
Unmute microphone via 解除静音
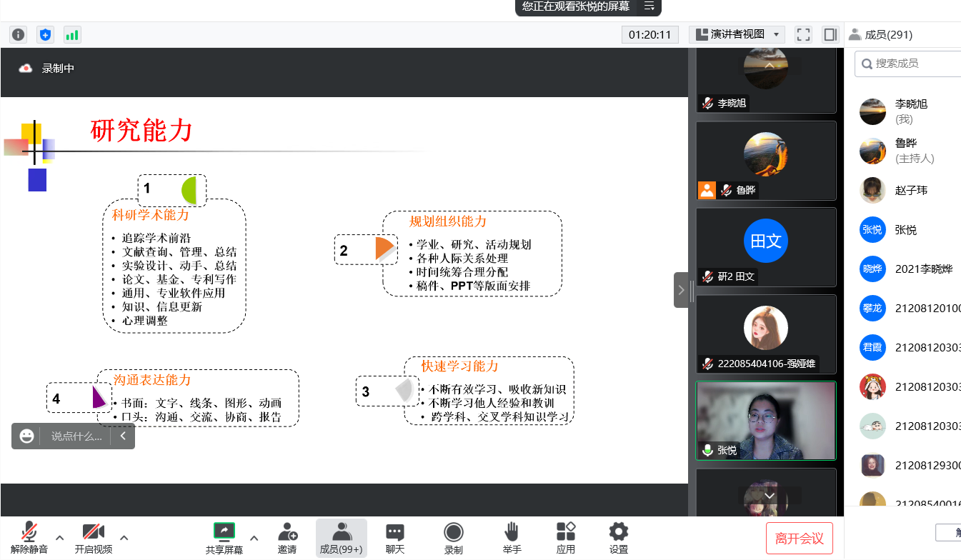29,538
